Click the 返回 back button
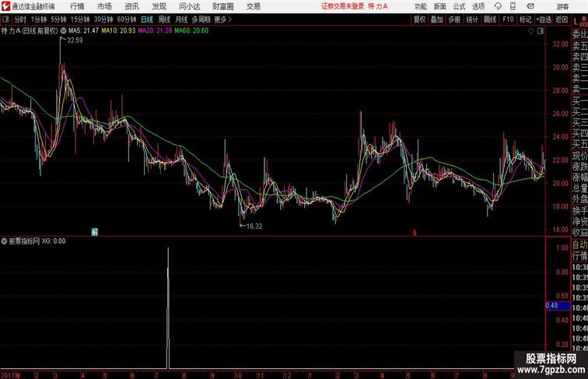 (x=562, y=19)
